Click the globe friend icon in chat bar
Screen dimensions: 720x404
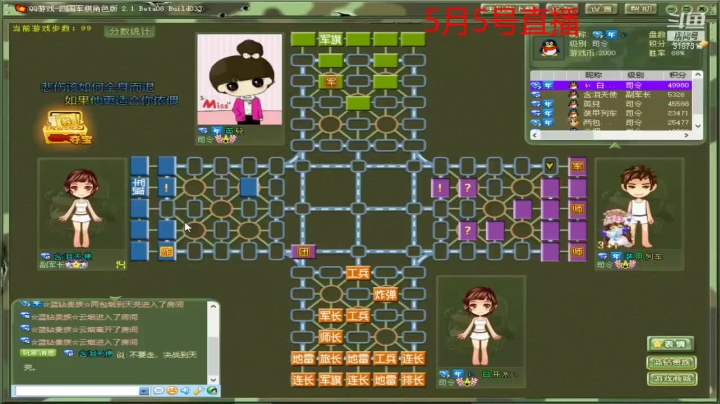coord(212,391)
